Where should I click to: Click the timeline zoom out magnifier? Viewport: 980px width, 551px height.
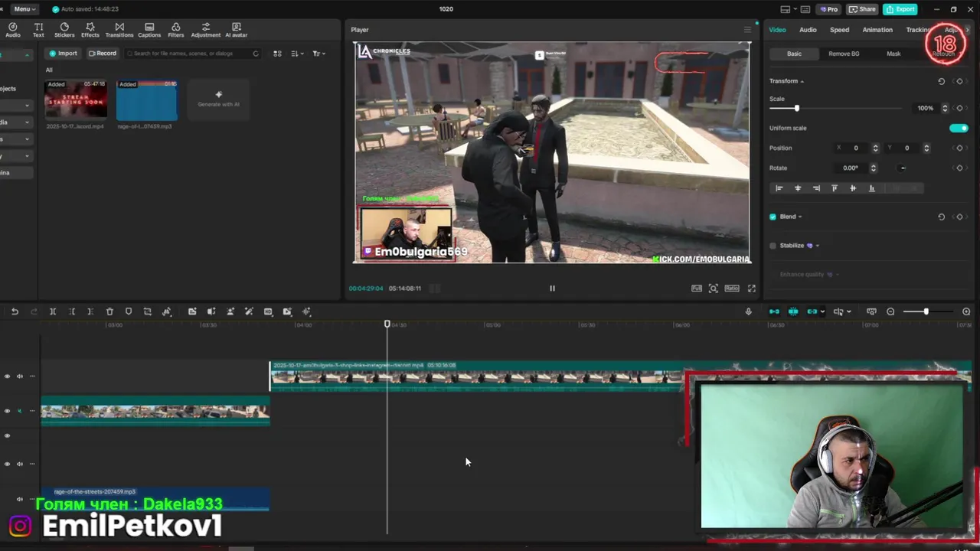[x=890, y=311]
